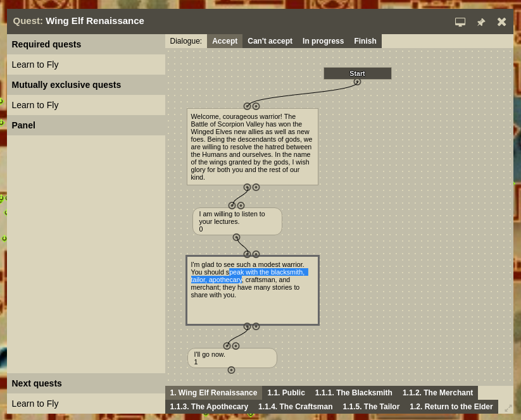Open Learn to Fly under Next quests
This screenshot has width=521, height=420.
(x=35, y=404)
